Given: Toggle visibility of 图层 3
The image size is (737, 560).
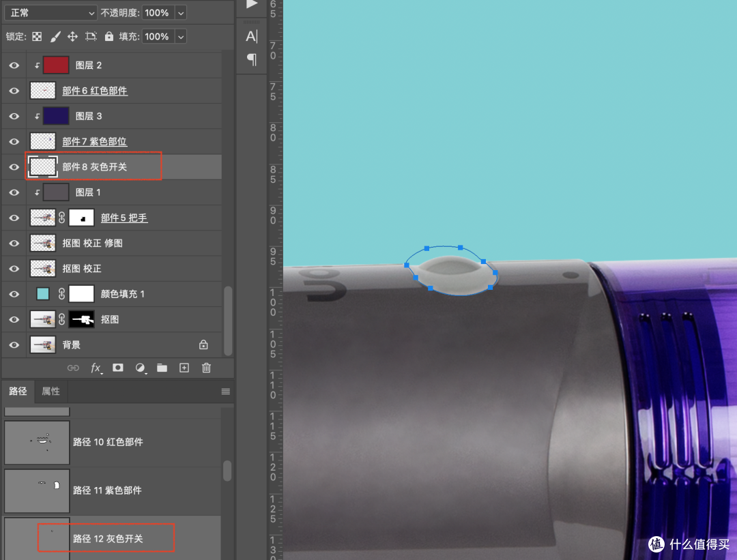Looking at the screenshot, I should pyautogui.click(x=14, y=116).
